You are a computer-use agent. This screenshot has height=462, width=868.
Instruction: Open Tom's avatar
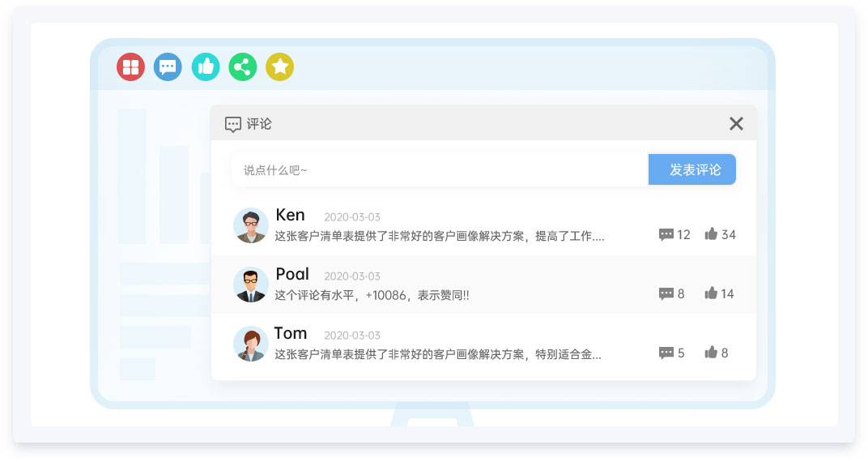pos(251,344)
